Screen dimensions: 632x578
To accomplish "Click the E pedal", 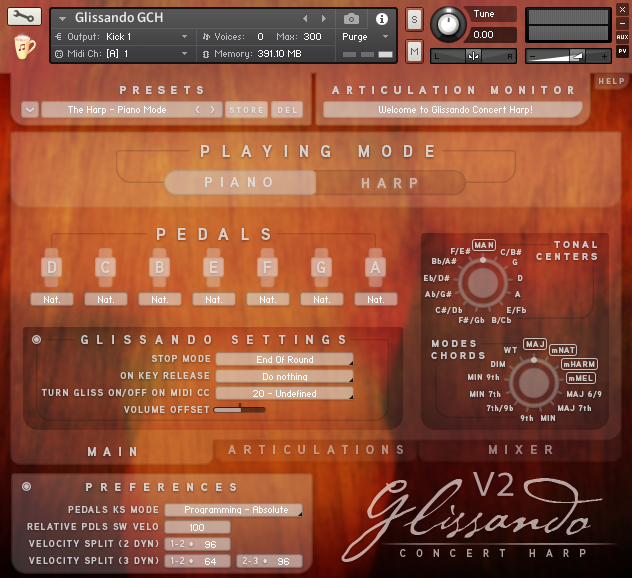I will pyautogui.click(x=214, y=268).
